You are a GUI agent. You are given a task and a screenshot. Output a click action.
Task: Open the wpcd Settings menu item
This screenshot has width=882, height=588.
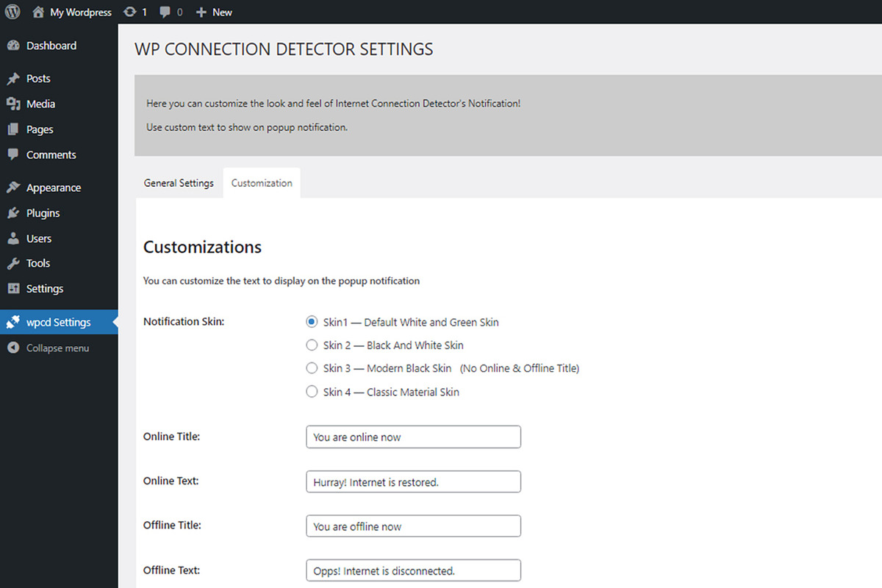pyautogui.click(x=59, y=322)
